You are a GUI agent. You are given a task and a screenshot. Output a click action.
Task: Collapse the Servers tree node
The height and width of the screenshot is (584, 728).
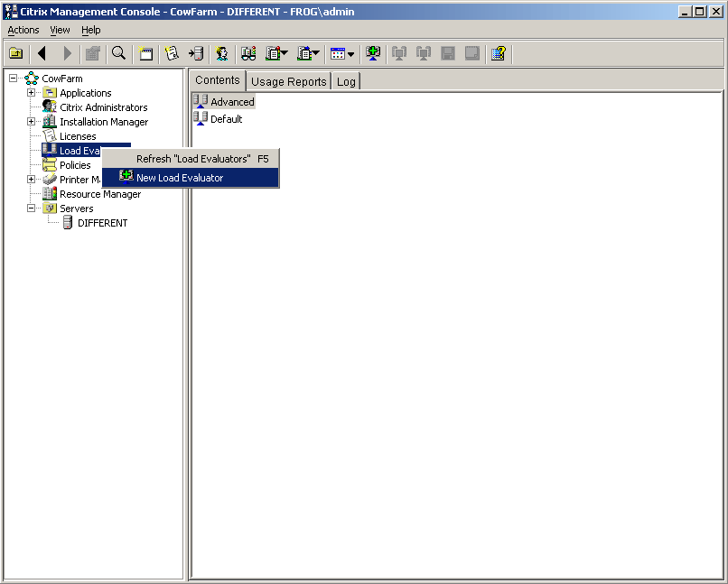tap(32, 208)
